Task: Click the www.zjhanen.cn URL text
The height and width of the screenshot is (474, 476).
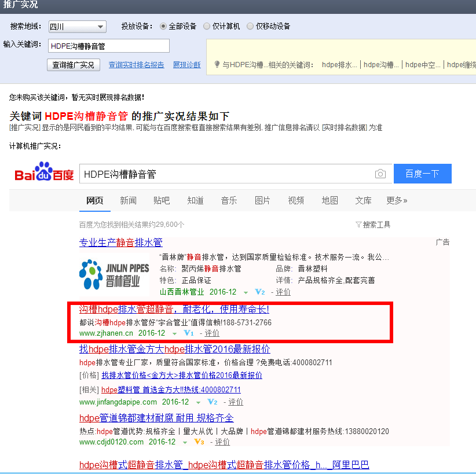Action: pos(106,333)
